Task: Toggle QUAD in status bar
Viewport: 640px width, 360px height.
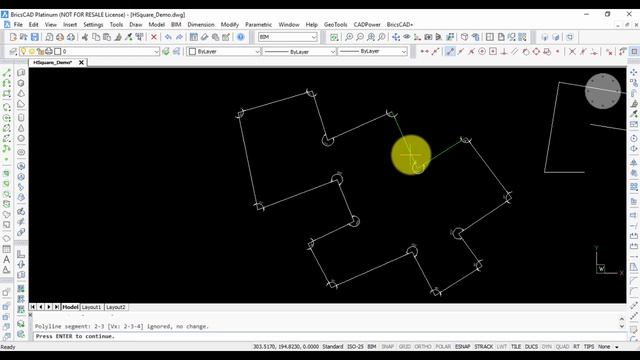Action: click(x=562, y=347)
